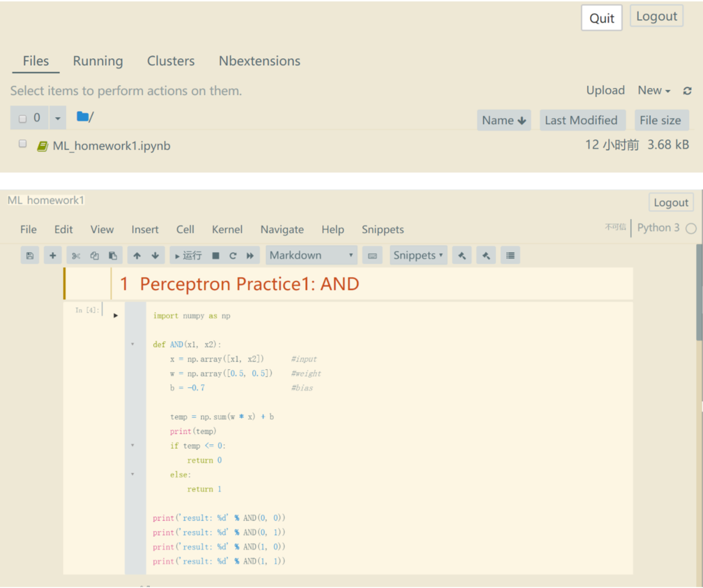
Task: Open the New file dropdown
Action: click(653, 90)
